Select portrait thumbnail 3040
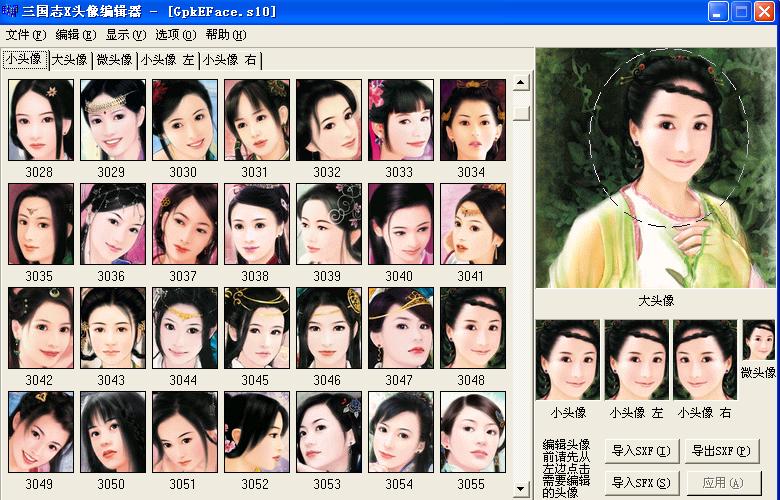The width and height of the screenshot is (780, 500). [401, 224]
